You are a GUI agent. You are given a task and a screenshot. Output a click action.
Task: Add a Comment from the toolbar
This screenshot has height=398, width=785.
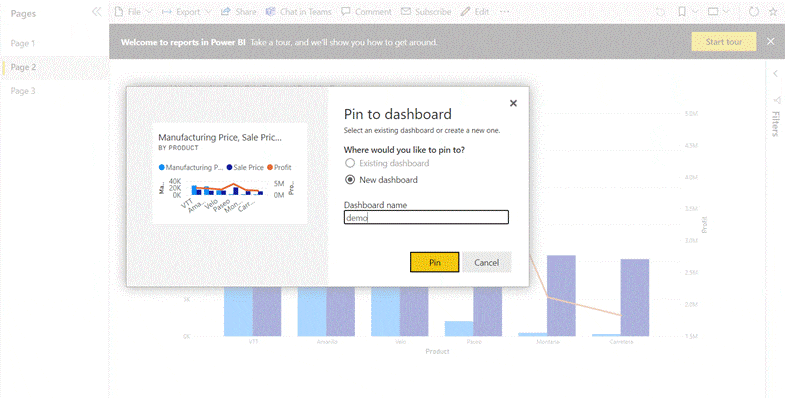pyautogui.click(x=366, y=12)
